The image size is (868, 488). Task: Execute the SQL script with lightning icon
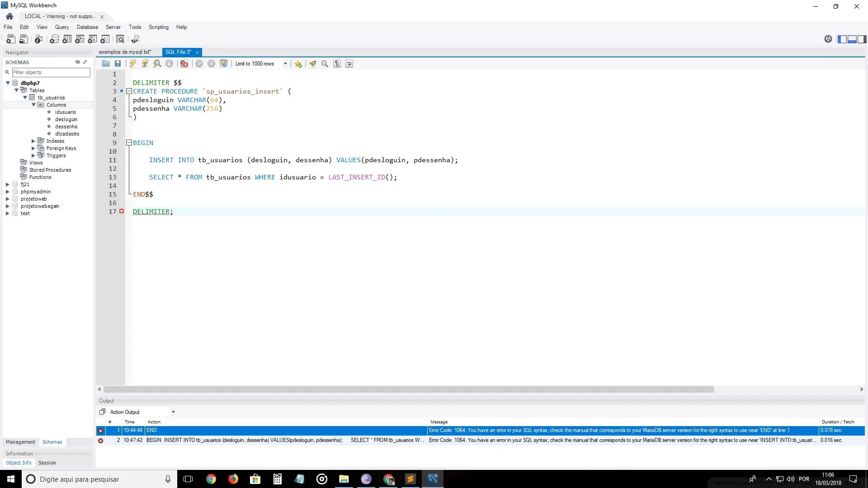pos(133,64)
